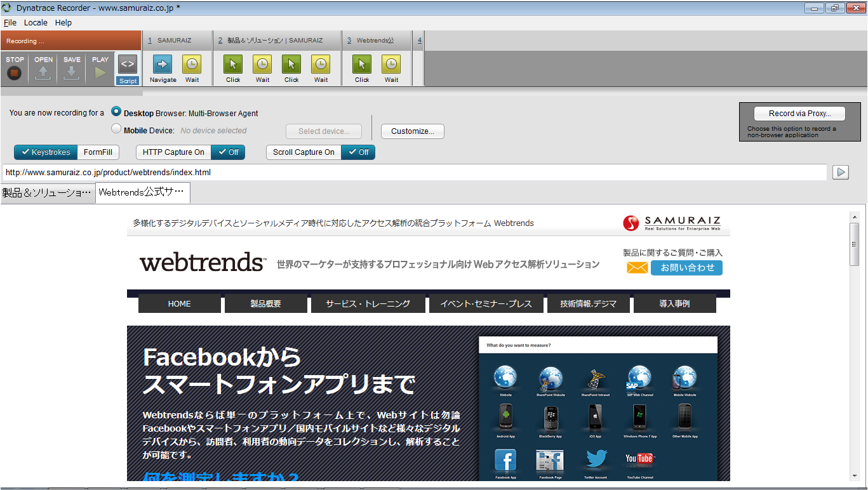Stop the recording with STOP button
This screenshot has width=868, height=490.
(15, 72)
